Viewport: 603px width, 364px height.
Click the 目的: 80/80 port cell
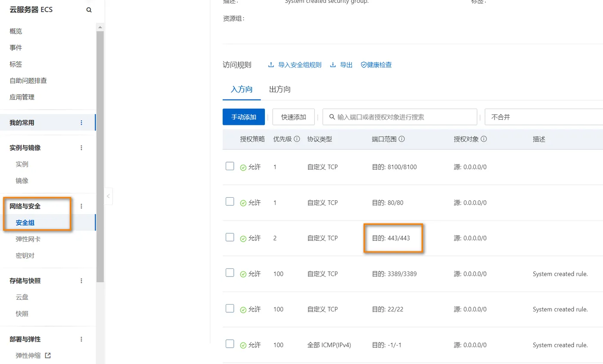tap(388, 202)
